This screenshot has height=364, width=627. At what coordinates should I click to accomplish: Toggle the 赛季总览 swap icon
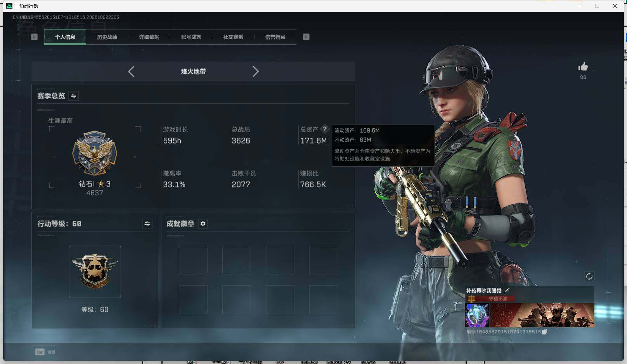(x=73, y=96)
